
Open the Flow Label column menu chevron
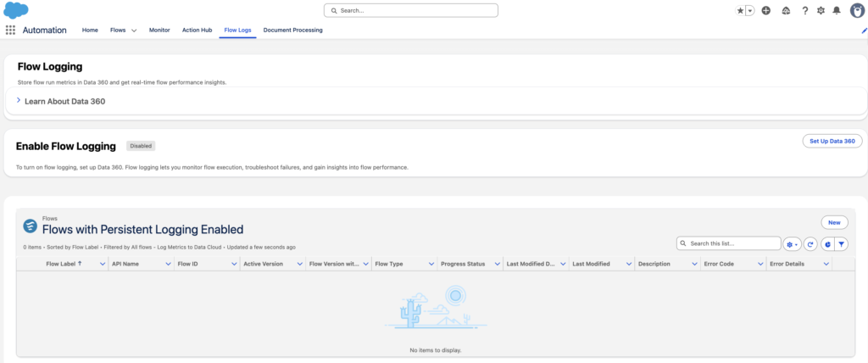[x=103, y=265]
